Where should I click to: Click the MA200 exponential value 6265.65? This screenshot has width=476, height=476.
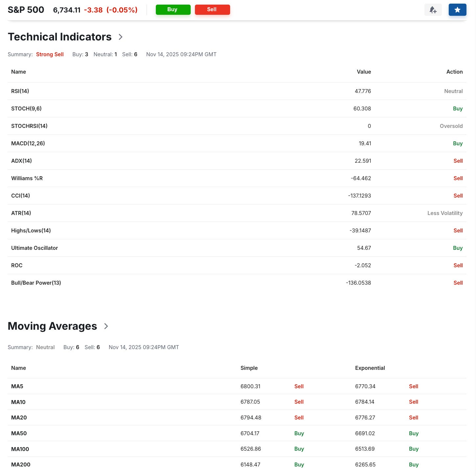click(366, 464)
